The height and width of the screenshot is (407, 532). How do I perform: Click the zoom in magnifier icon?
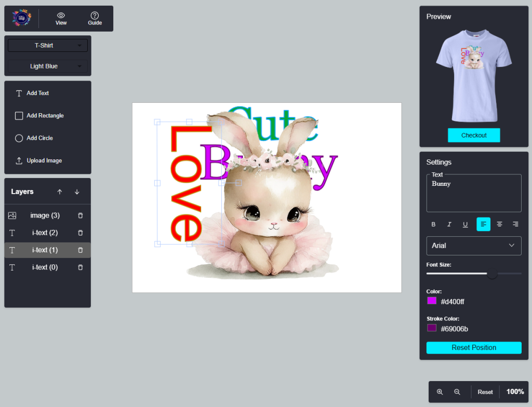click(x=440, y=392)
